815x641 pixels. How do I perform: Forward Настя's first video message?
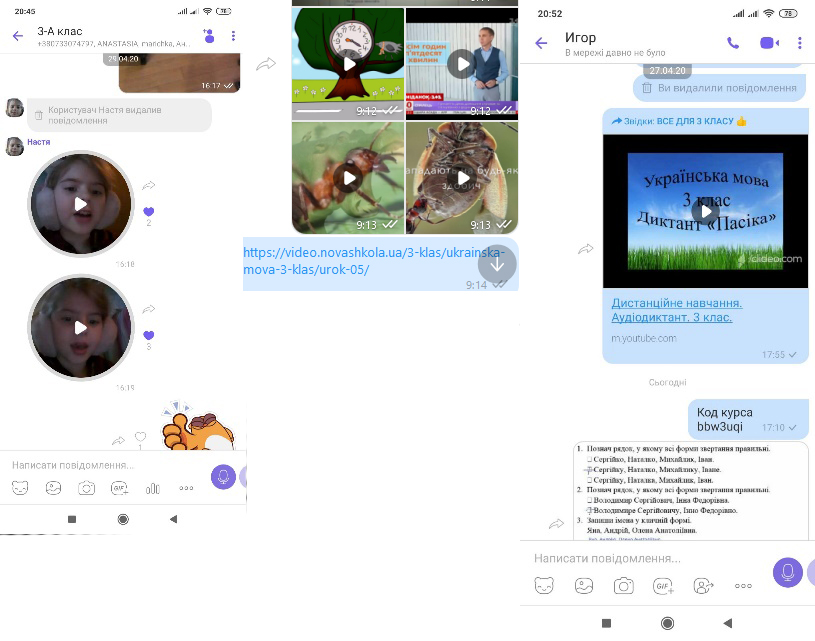[x=149, y=185]
